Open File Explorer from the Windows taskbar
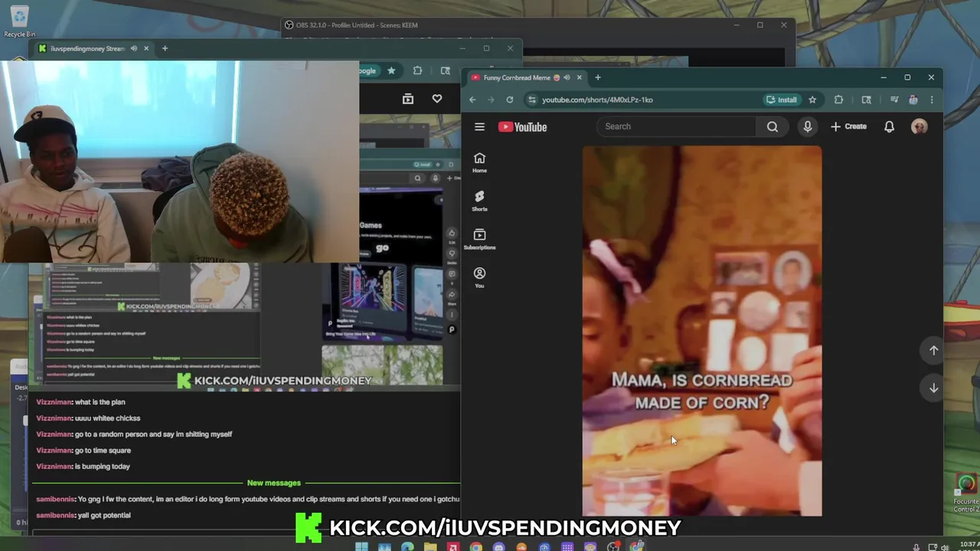This screenshot has height=551, width=980. (x=430, y=546)
